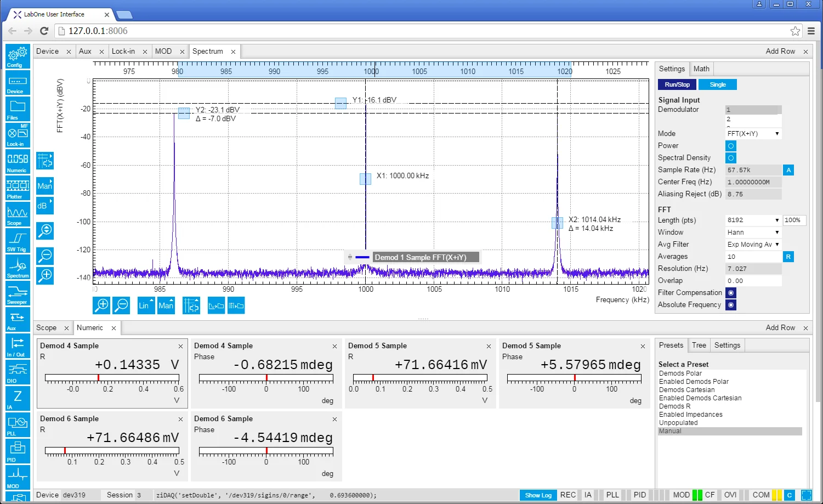The width and height of the screenshot is (823, 504).
Task: Open the vertical Man scaling mode dropdown
Action: [x=45, y=186]
